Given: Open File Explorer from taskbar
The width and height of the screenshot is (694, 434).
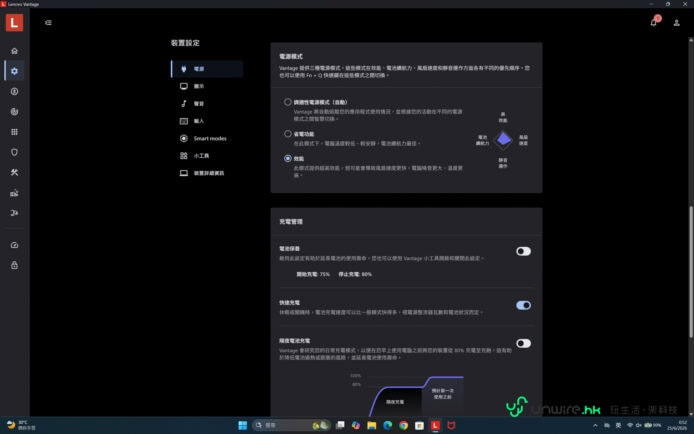Looking at the screenshot, I should coord(372,425).
